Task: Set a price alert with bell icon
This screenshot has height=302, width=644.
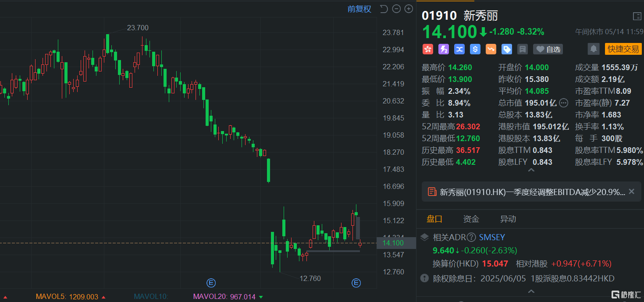Action: [594, 49]
